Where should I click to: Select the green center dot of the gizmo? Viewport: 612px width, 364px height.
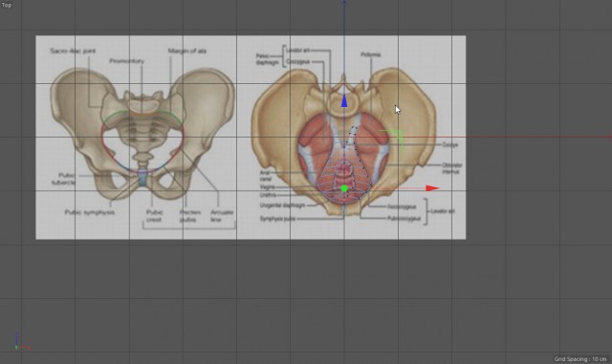pos(344,189)
